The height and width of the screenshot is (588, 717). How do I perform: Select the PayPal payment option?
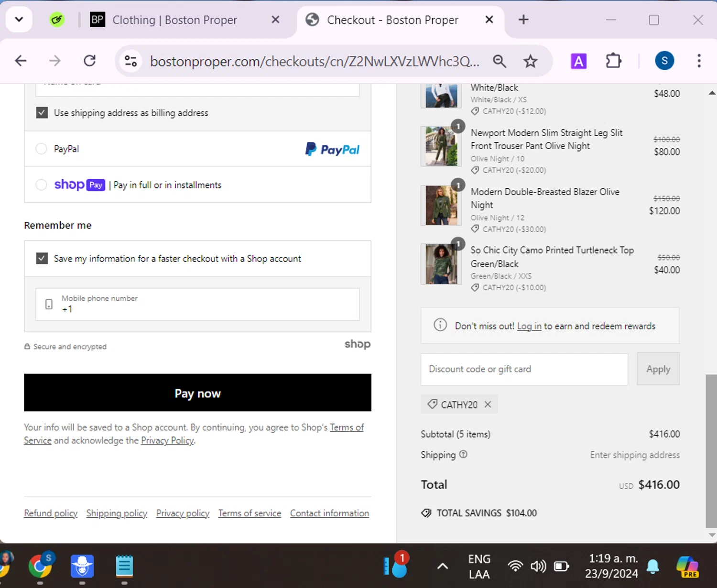(42, 149)
